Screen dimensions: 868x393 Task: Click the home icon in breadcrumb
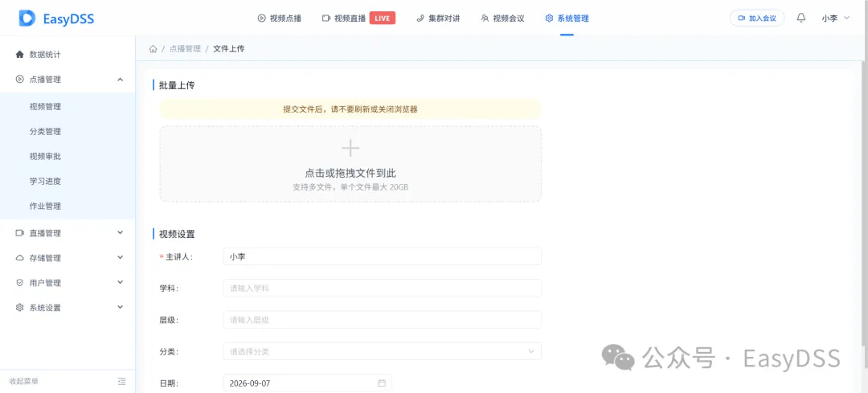coord(154,49)
